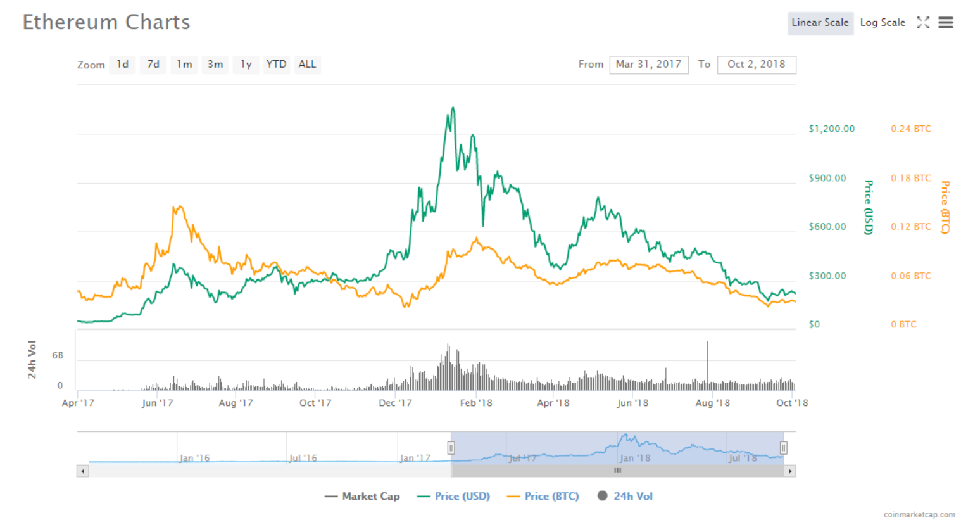Expand the chart to fullscreen view

(x=923, y=22)
